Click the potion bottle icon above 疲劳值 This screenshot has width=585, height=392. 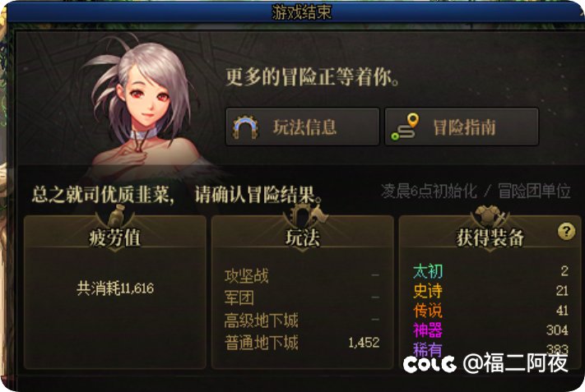pos(115,216)
